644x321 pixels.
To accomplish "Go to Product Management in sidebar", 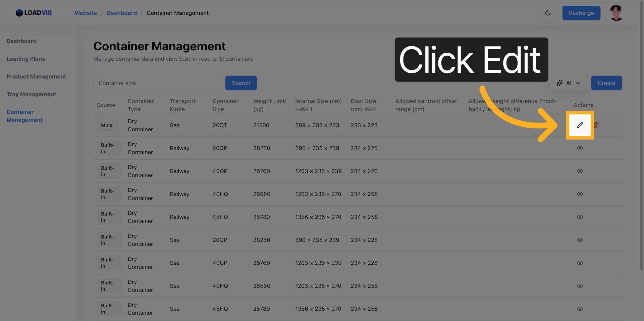I will click(36, 76).
